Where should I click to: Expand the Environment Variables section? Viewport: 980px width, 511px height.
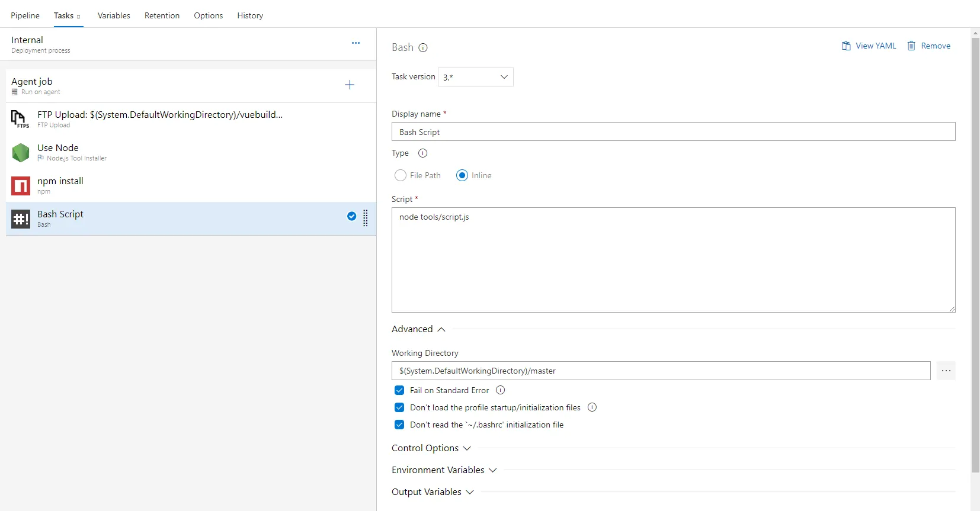click(x=444, y=470)
